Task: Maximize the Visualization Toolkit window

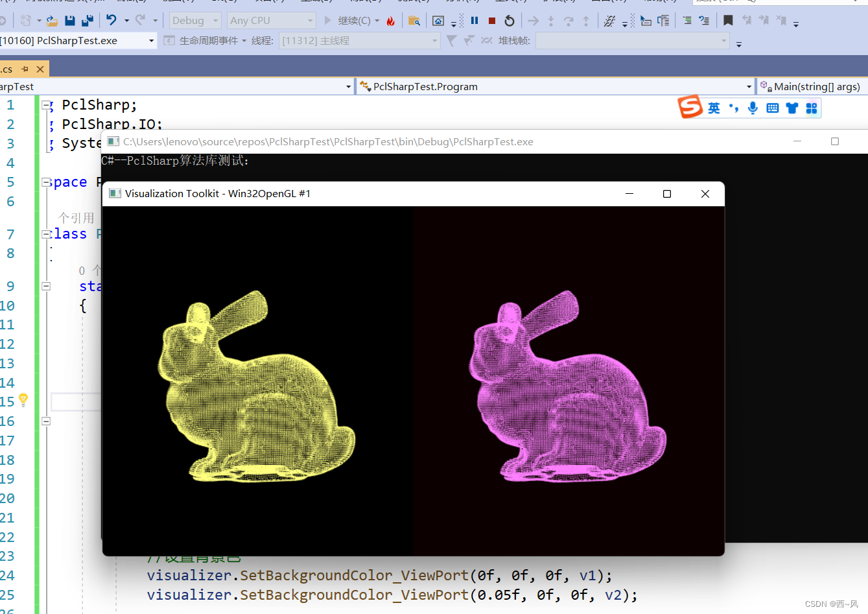Action: click(667, 194)
